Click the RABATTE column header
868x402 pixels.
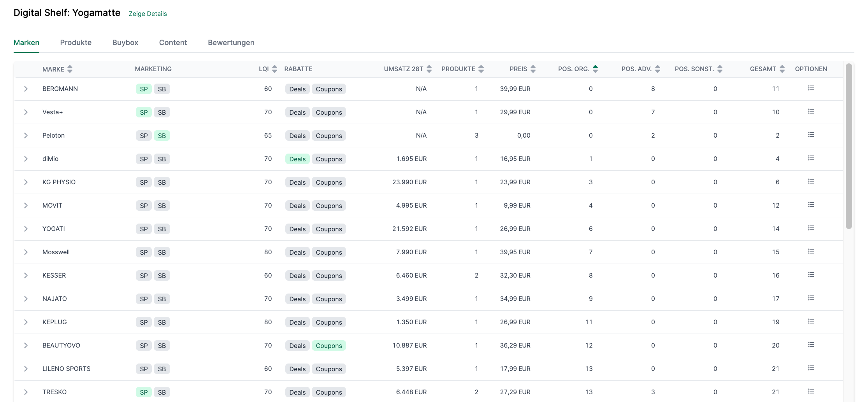(298, 69)
